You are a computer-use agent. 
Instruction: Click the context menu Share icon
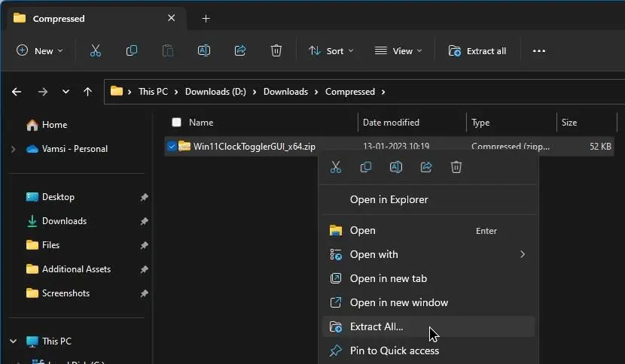(x=426, y=167)
